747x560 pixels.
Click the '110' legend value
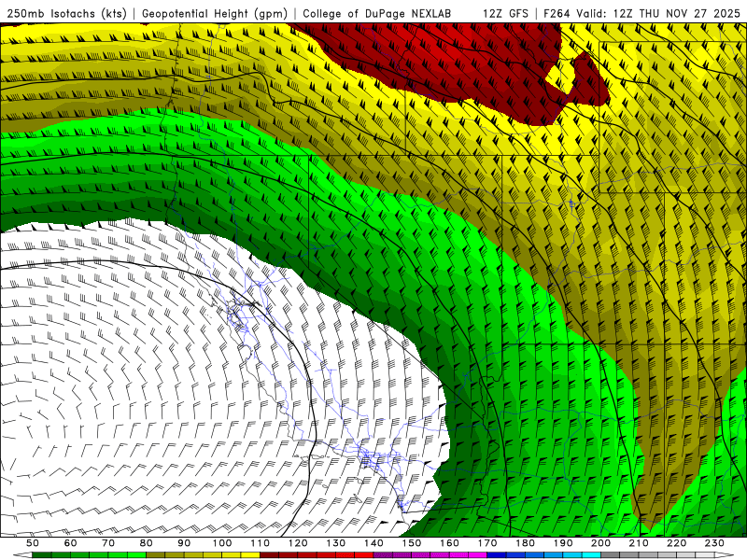tap(261, 543)
